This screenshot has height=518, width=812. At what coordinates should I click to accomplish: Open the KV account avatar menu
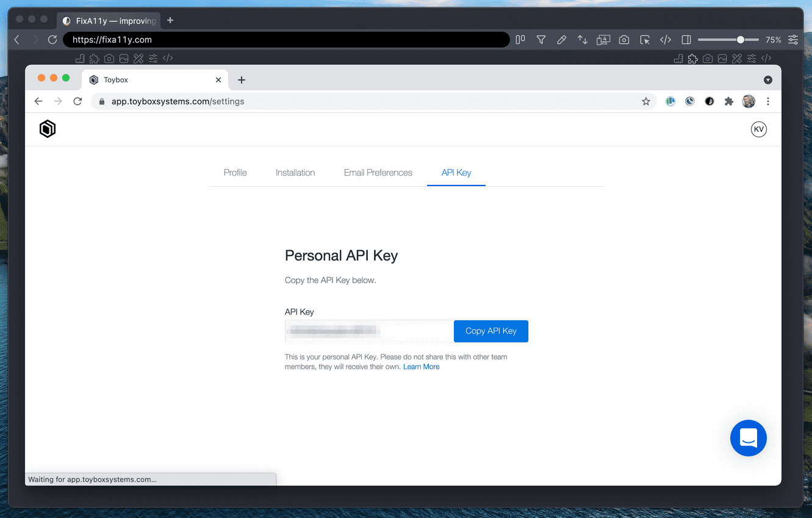[758, 129]
